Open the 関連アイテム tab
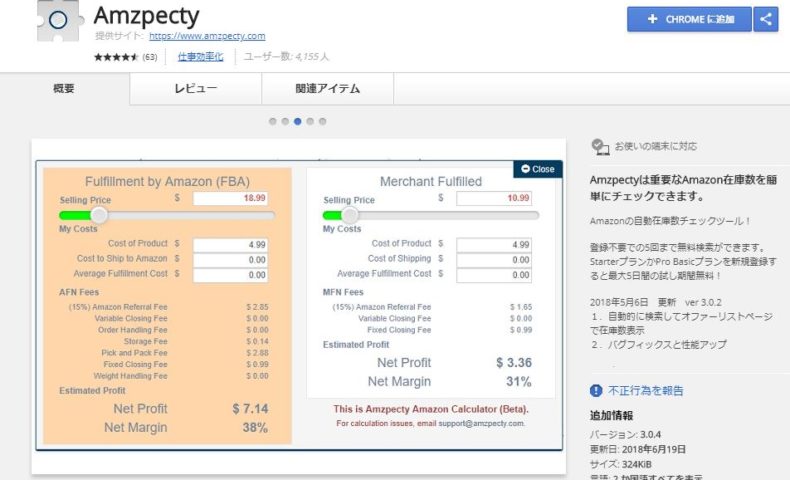 pos(327,89)
